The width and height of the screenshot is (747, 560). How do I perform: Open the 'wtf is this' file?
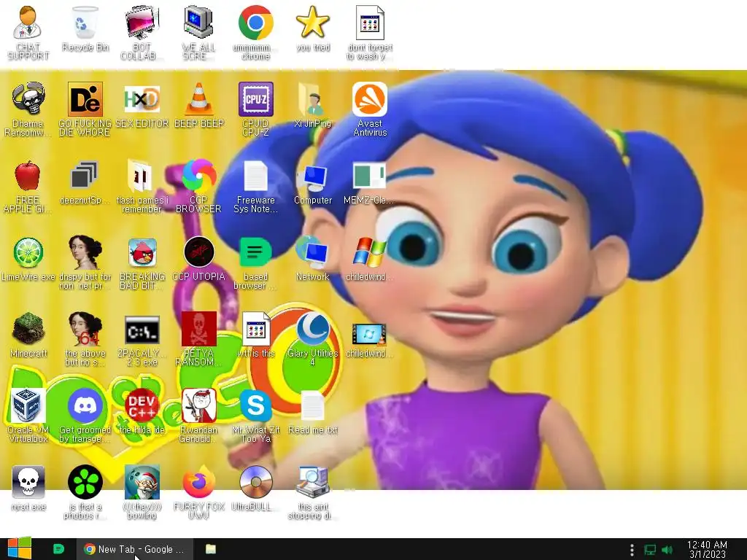[256, 335]
